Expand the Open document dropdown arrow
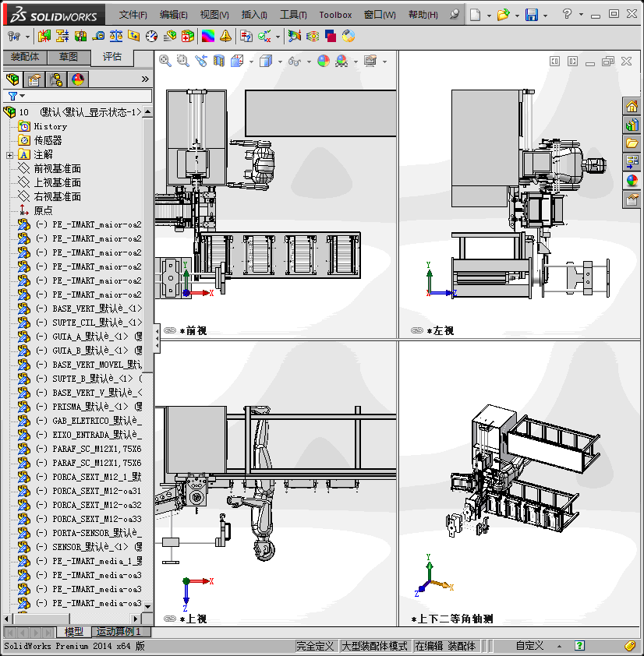The image size is (644, 656). (x=517, y=16)
